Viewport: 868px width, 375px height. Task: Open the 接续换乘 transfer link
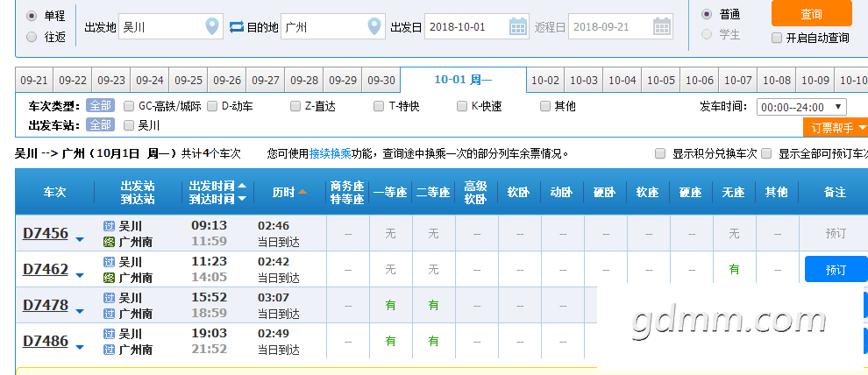[330, 153]
